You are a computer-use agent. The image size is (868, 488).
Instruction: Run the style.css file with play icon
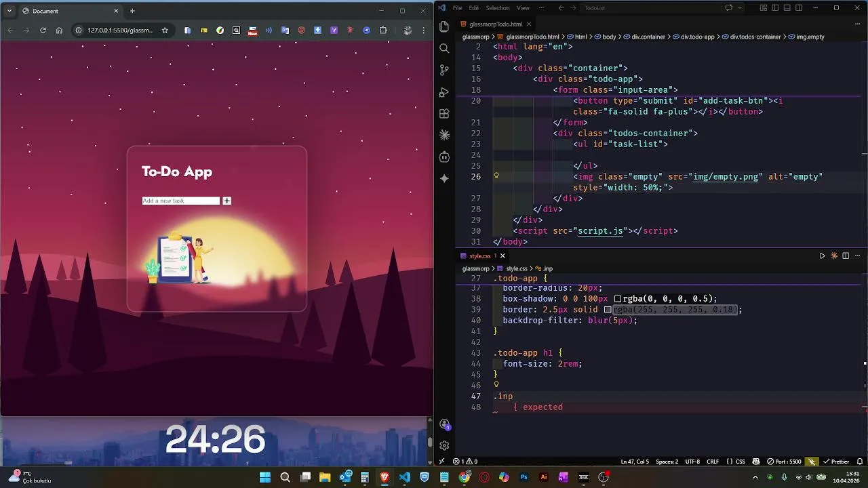[x=823, y=256]
